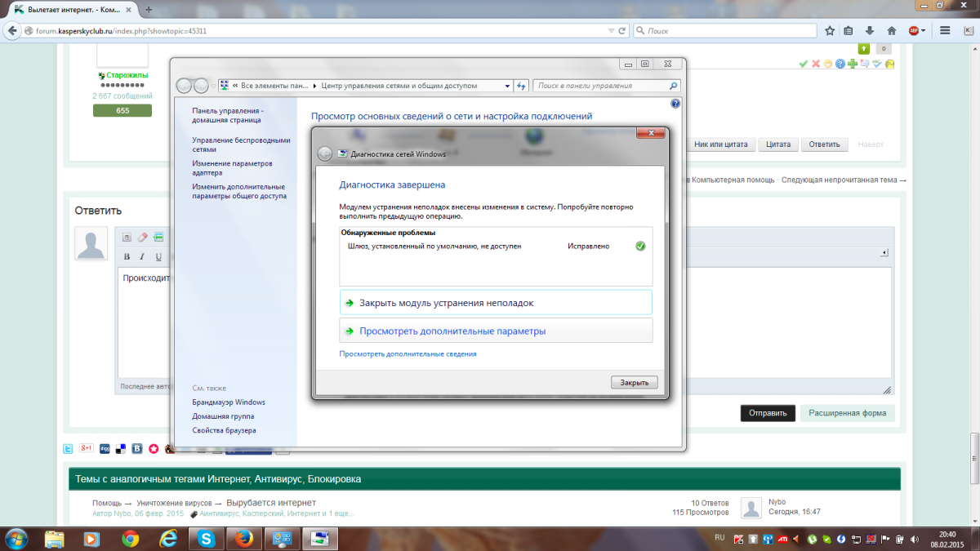The height and width of the screenshot is (551, 980).
Task: Open a new Firefox tab
Action: pos(149,10)
